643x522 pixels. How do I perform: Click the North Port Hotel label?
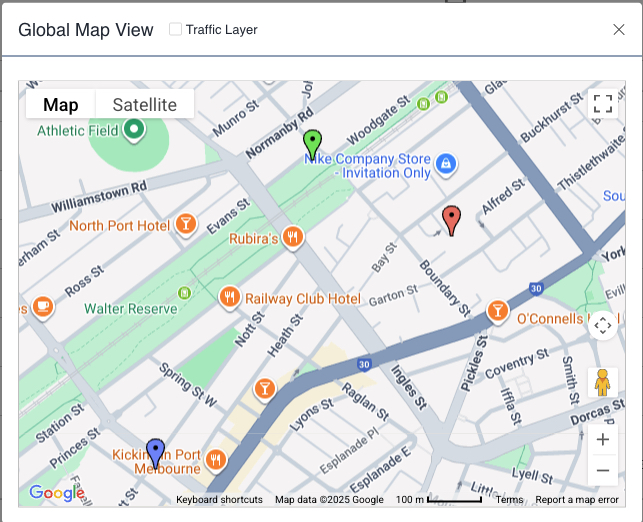pos(119,226)
